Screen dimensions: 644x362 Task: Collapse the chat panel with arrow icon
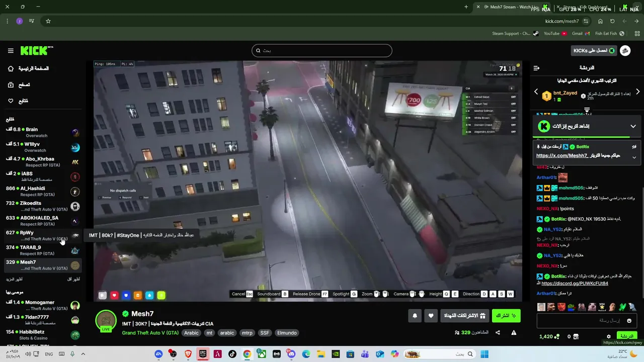coord(536,68)
